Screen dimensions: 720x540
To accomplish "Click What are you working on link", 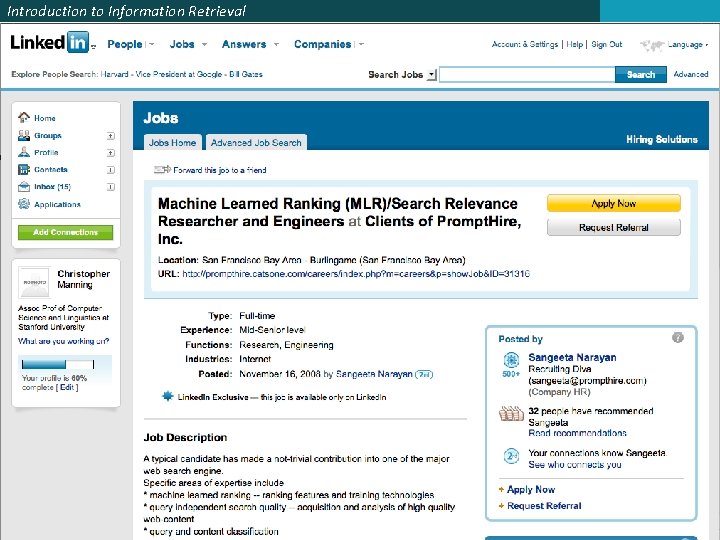I will [x=63, y=341].
